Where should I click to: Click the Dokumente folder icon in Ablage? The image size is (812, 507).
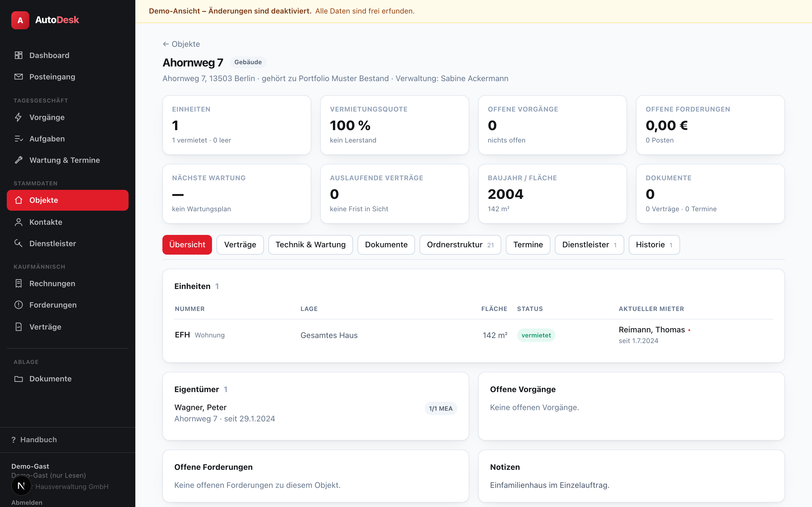(18, 379)
